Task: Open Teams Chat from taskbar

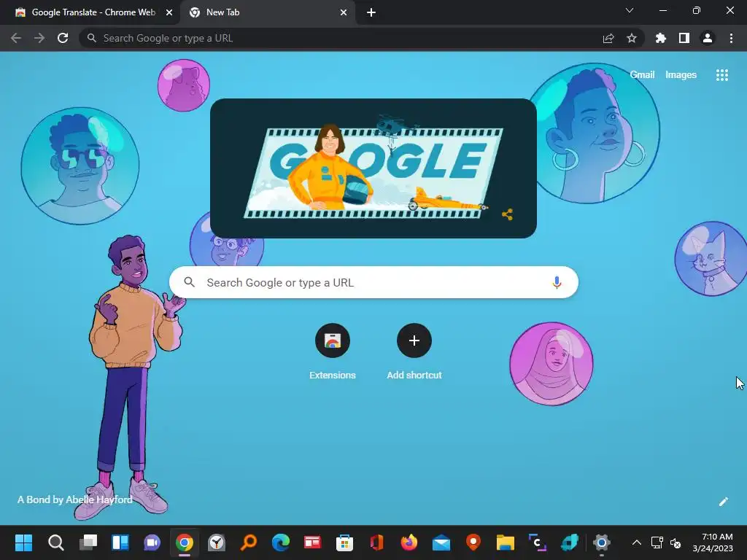Action: tap(152, 542)
